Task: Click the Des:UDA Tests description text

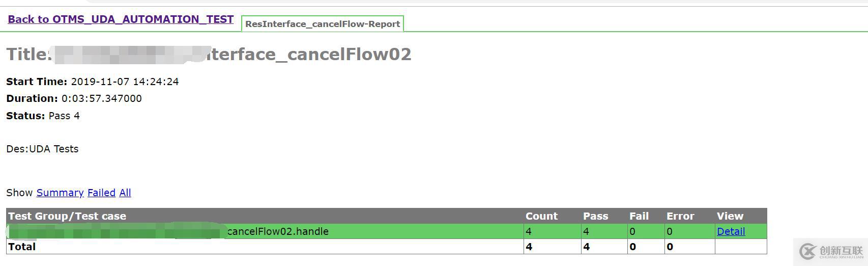Action: tap(42, 149)
